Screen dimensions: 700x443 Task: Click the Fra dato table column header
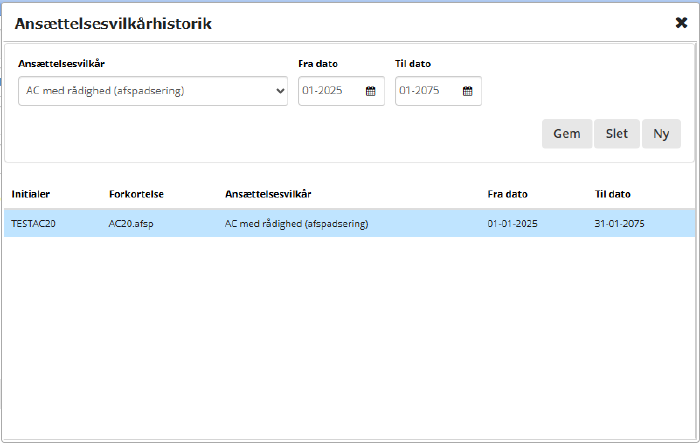pos(507,194)
